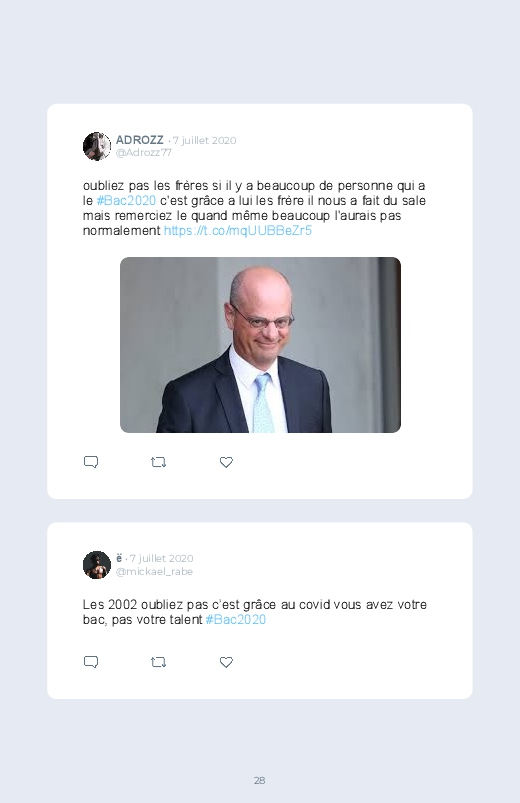Open the t.co/mqUUBBeZr5 link
The height and width of the screenshot is (803, 520).
[x=238, y=230]
